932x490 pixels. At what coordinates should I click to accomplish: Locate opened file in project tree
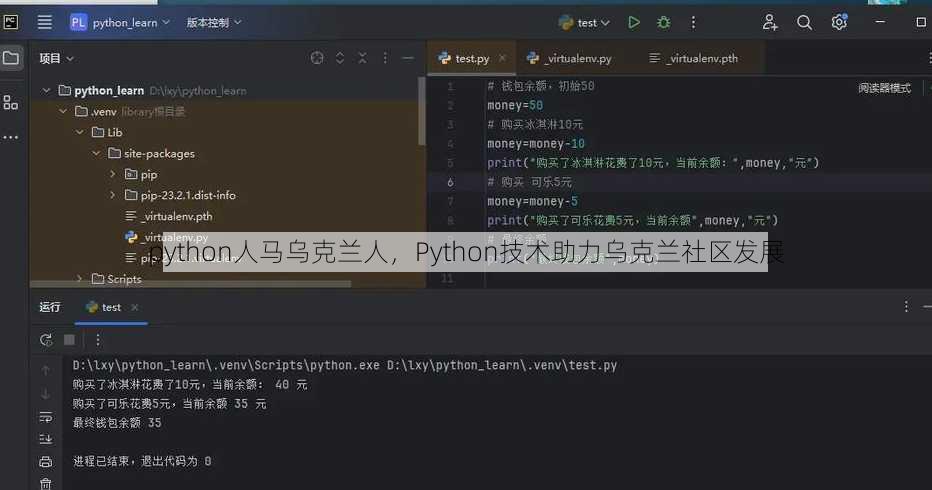[x=317, y=58]
